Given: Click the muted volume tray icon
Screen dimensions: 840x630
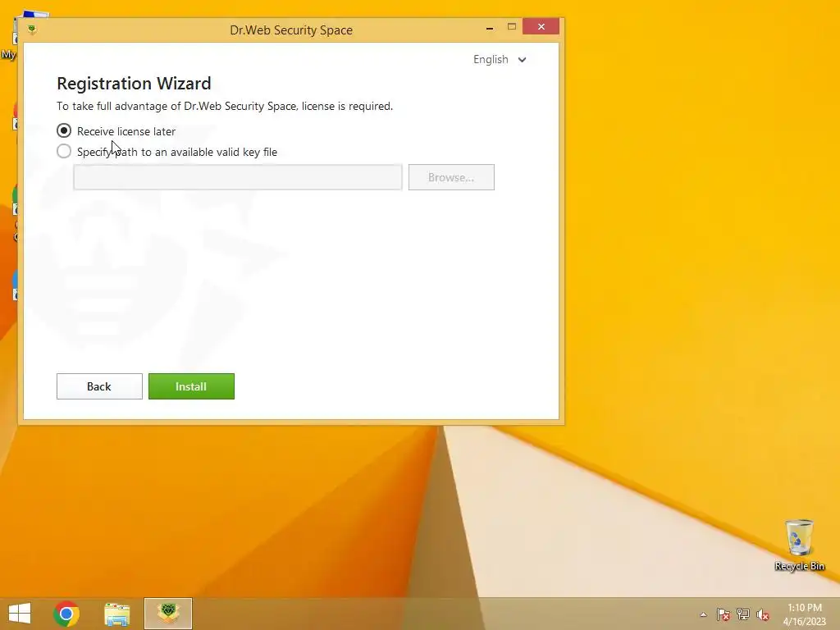Looking at the screenshot, I should click(762, 614).
